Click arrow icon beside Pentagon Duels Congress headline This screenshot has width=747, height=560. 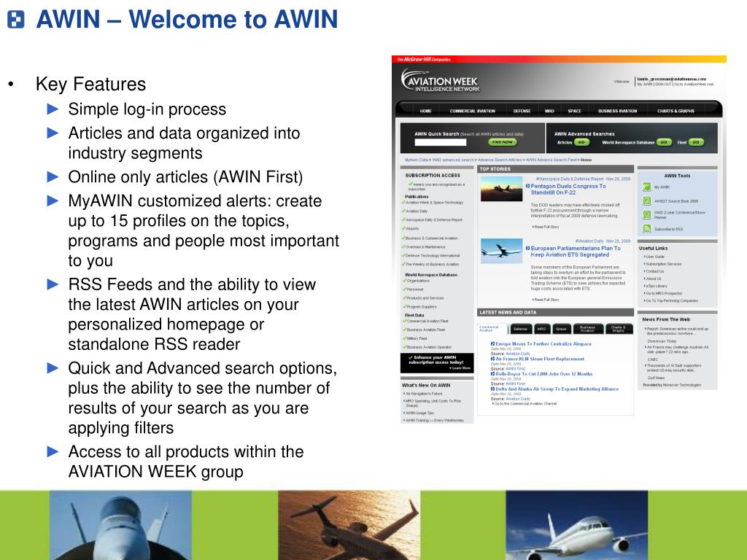click(x=528, y=186)
